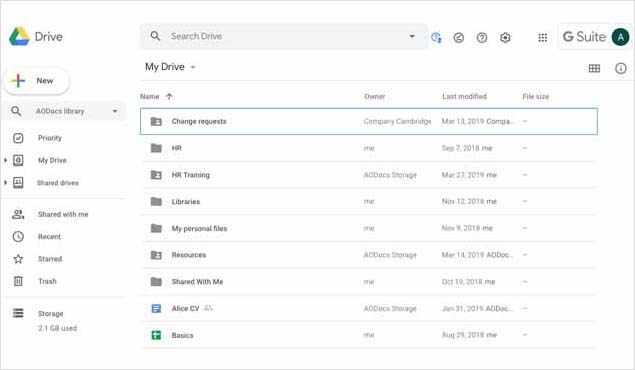Click the AODocs library search magnifier icon
This screenshot has width=635, height=370.
[16, 111]
